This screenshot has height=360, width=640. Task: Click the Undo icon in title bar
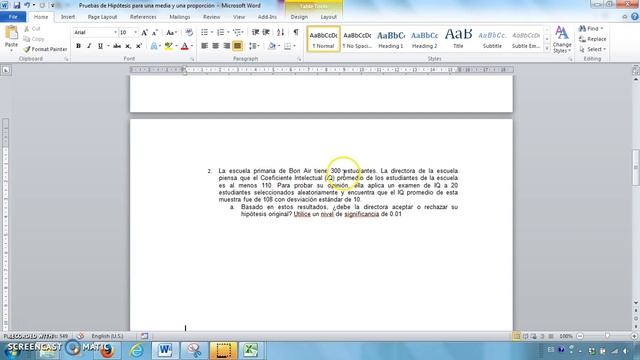click(27, 5)
